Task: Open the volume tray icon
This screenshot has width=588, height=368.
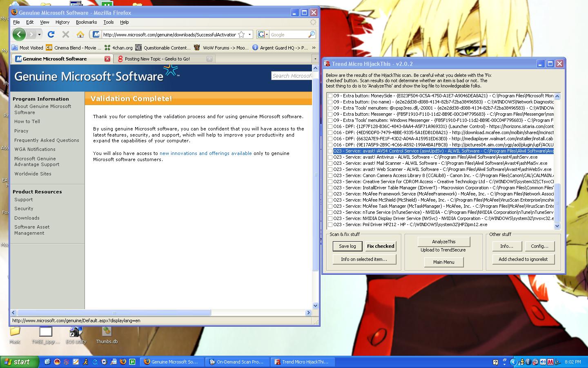Action: (543, 362)
